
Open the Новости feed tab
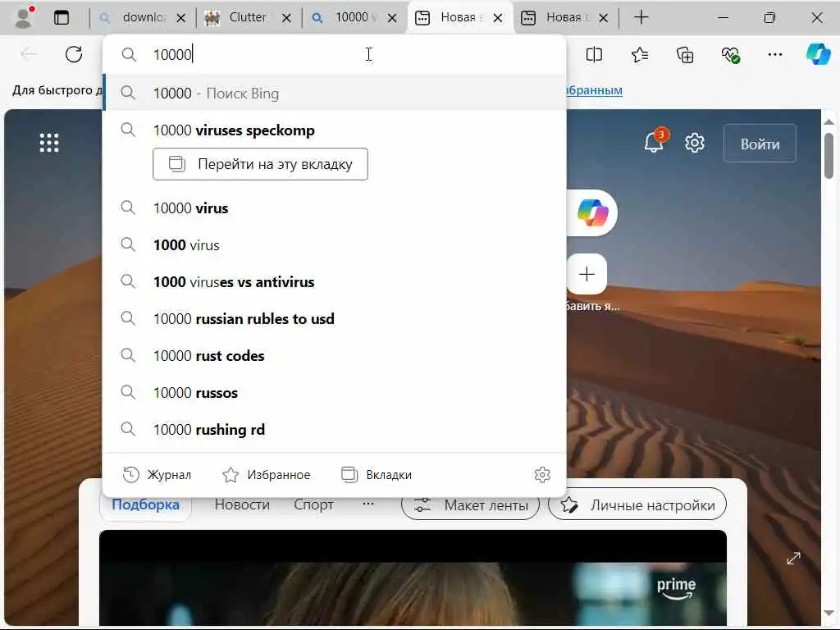242,504
